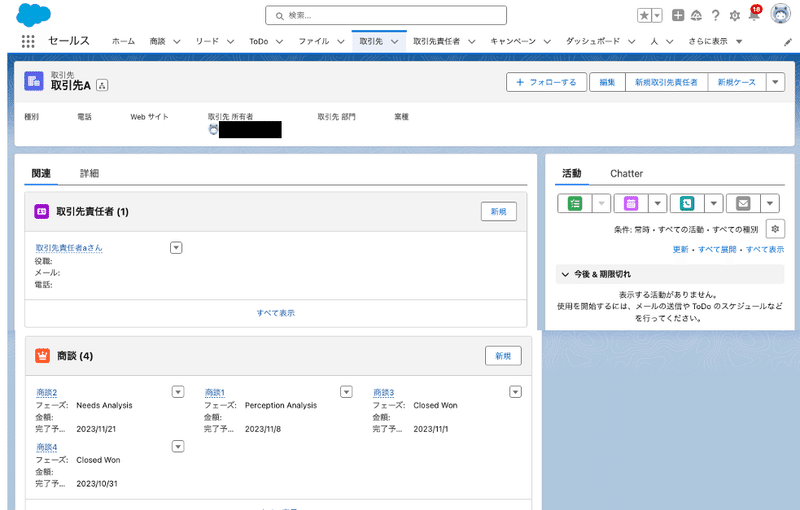Switch to the 詳細 tab
Viewport: 800px width, 510px height.
click(89, 173)
